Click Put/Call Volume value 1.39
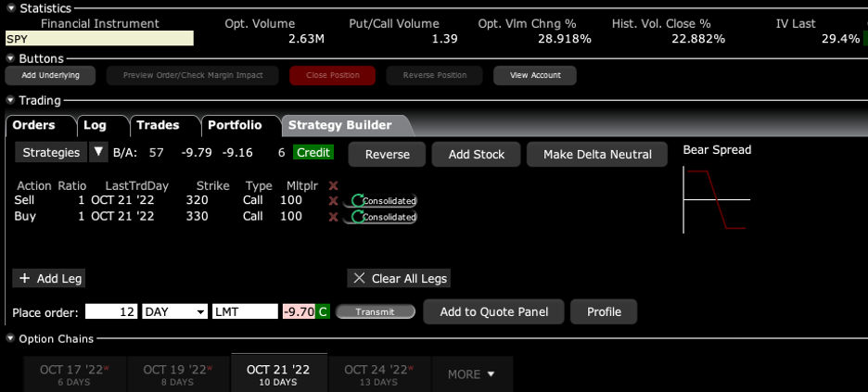 point(446,39)
